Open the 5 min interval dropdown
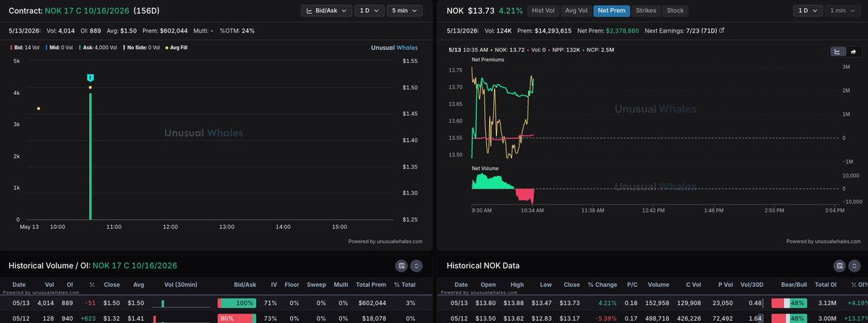868x323 pixels. pos(406,11)
